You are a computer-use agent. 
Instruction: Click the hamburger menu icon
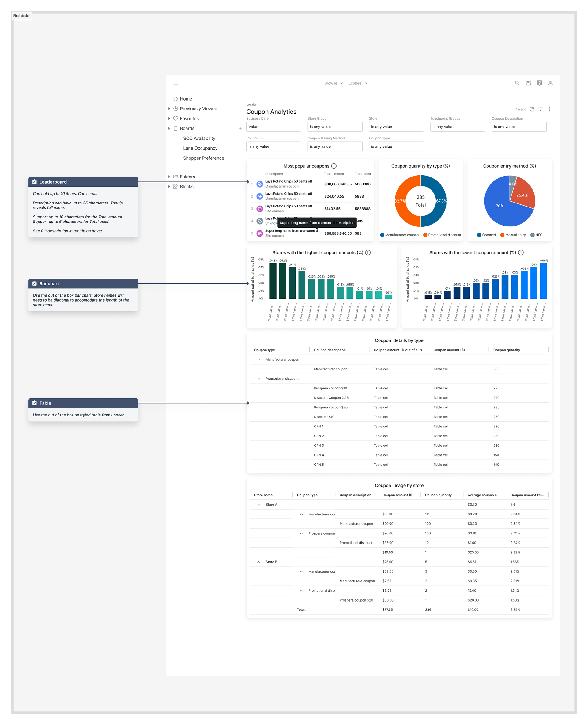pyautogui.click(x=175, y=83)
